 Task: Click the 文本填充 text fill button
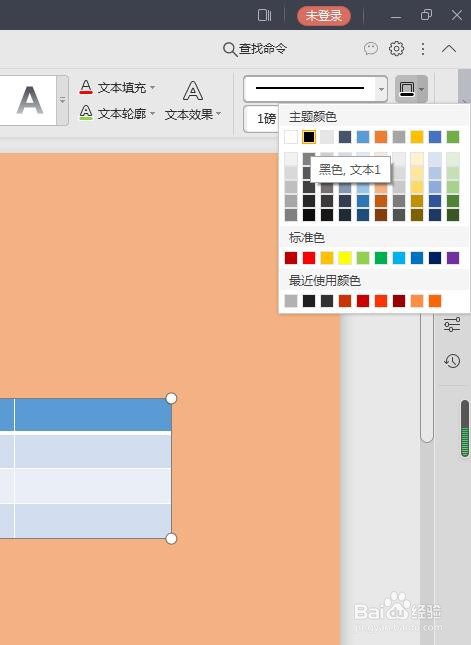[x=113, y=87]
